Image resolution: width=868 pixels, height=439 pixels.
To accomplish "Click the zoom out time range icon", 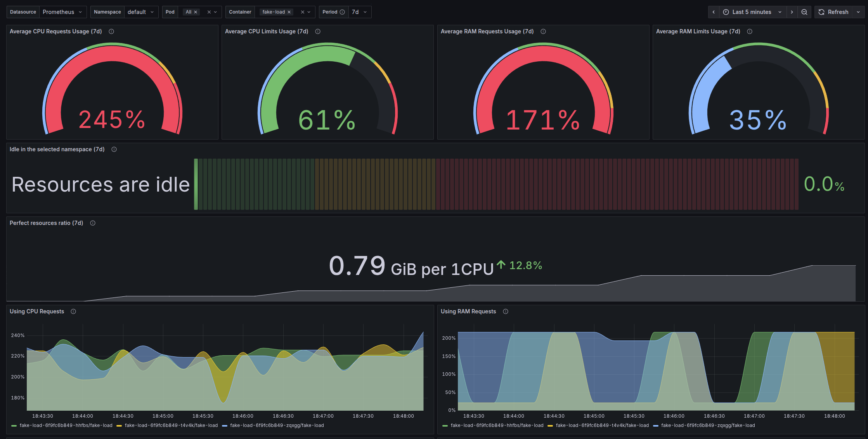I will (804, 12).
